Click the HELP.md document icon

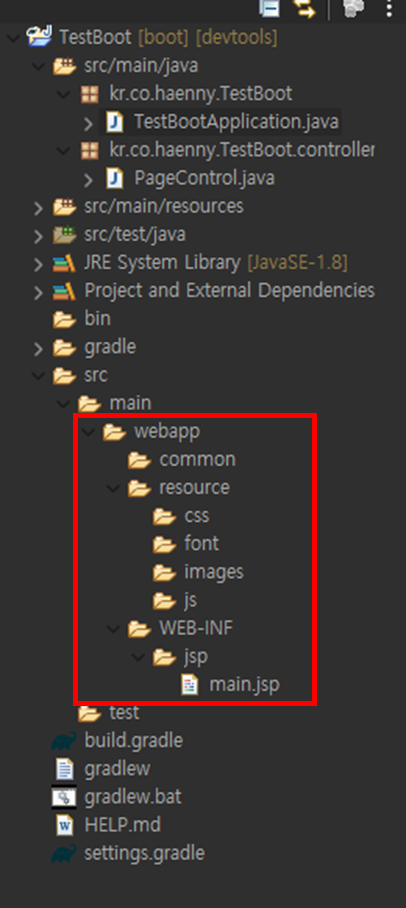click(x=64, y=825)
